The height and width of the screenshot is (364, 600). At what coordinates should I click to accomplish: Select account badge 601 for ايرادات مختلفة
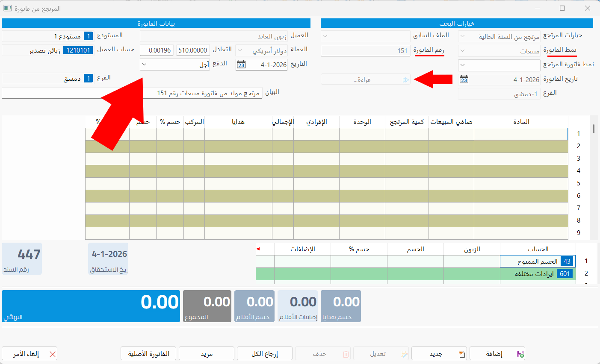(x=564, y=273)
